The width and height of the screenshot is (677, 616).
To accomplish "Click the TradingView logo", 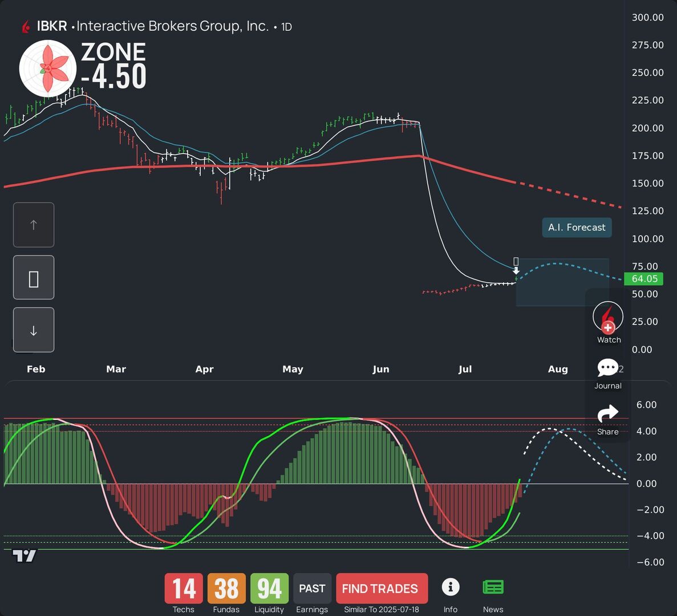I will pos(24,556).
